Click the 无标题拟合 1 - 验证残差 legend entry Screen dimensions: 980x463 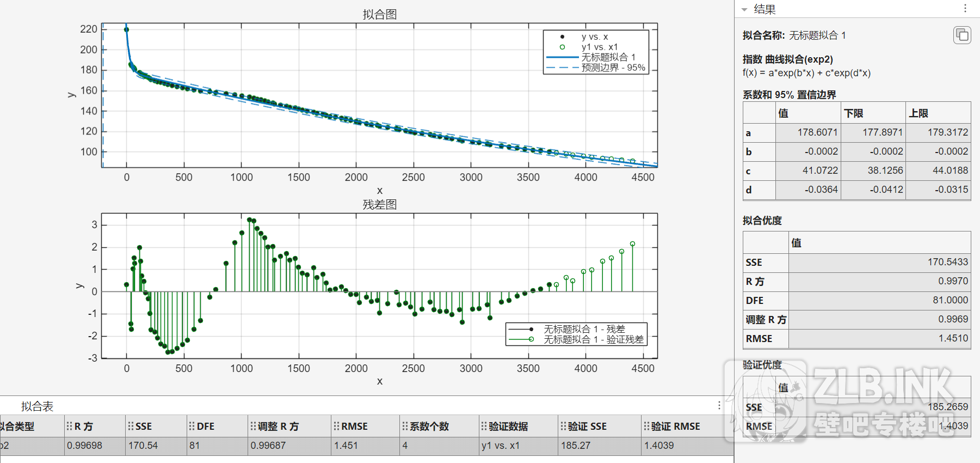593,339
